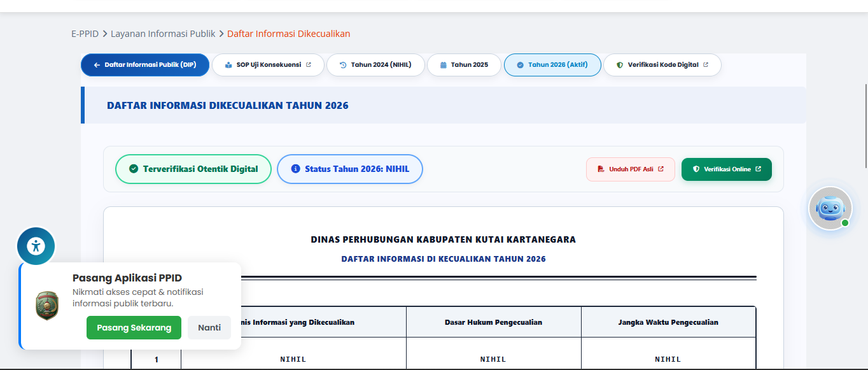Switch to Tahun 2025 tab

click(464, 65)
